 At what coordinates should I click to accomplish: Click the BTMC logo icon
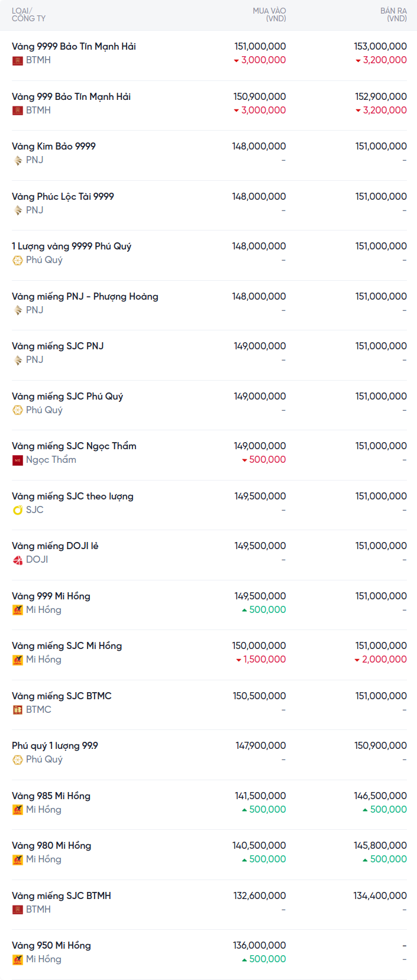[x=18, y=710]
